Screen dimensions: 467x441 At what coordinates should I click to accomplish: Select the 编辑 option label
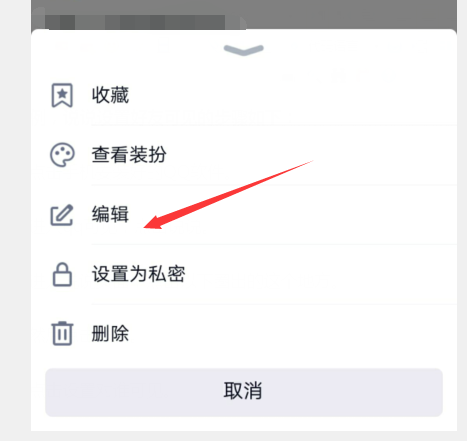pyautogui.click(x=110, y=214)
